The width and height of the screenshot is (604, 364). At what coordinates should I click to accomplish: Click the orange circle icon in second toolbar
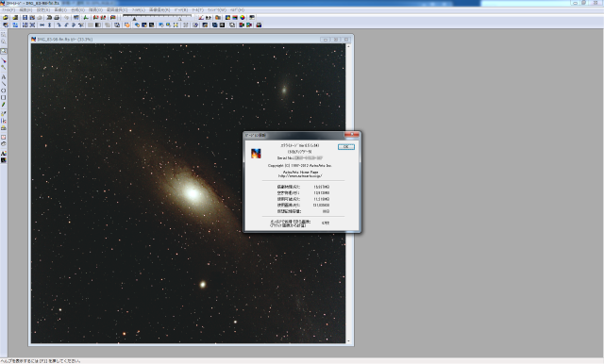(x=127, y=25)
